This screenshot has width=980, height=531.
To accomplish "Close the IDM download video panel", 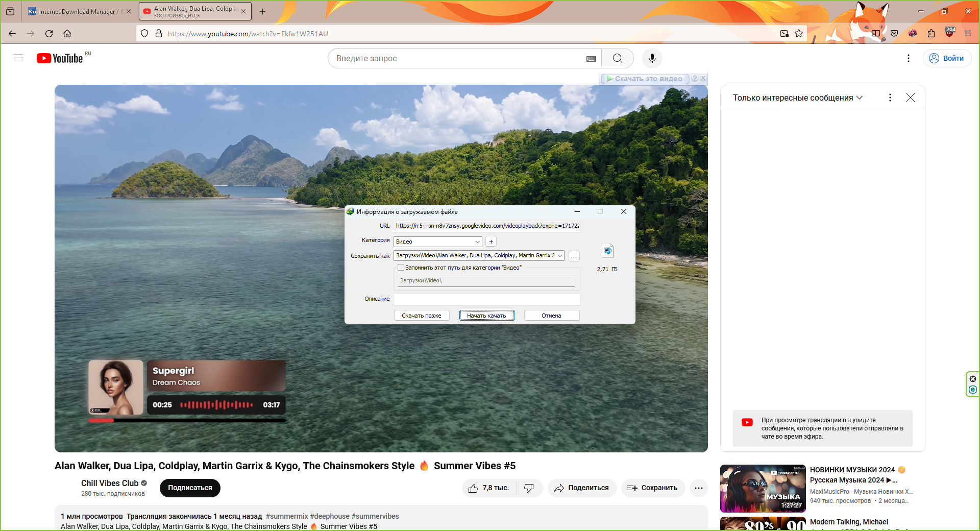I will (703, 78).
